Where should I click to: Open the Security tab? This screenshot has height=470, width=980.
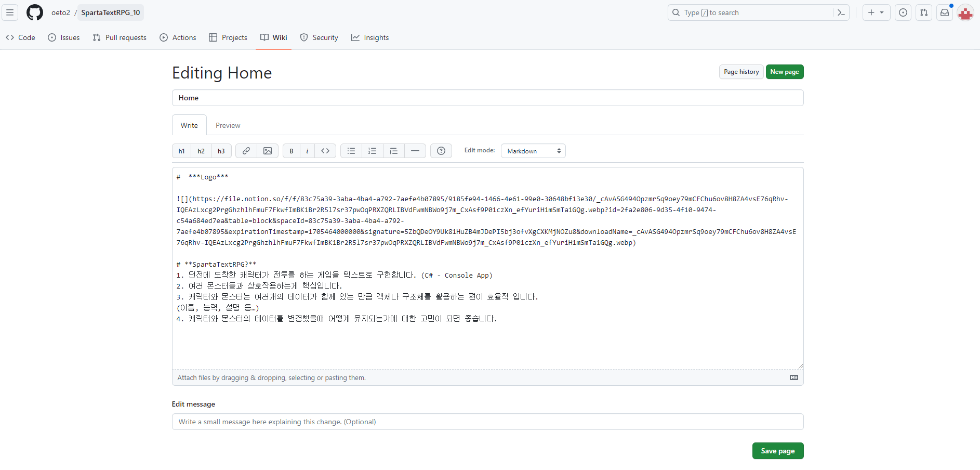(x=319, y=37)
